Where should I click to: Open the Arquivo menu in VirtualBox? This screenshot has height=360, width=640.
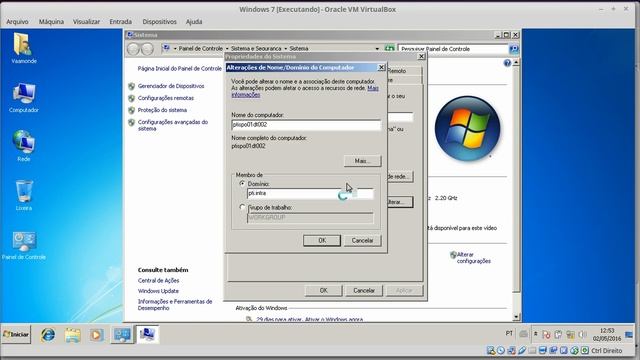(17, 22)
